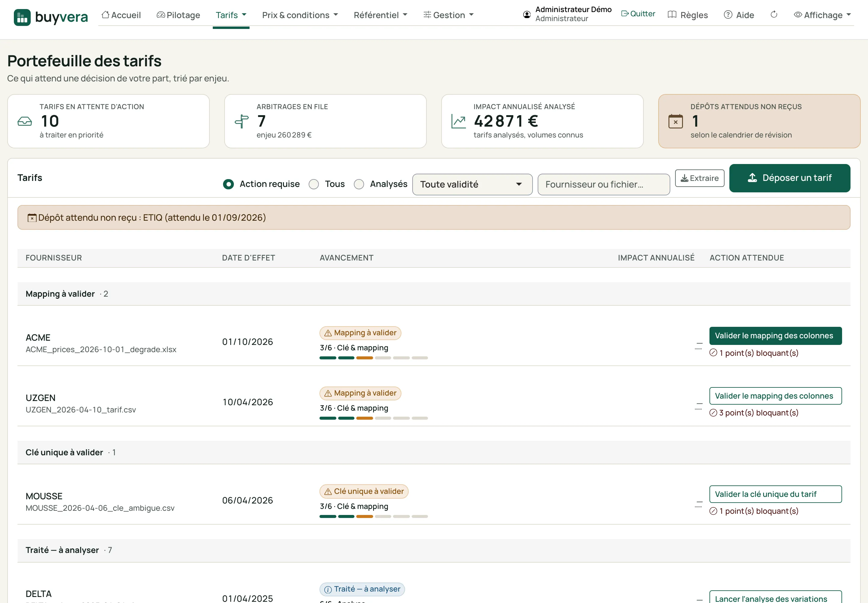868x603 pixels.
Task: Click the impact dash icon in MOUSSE row
Action: point(699,504)
